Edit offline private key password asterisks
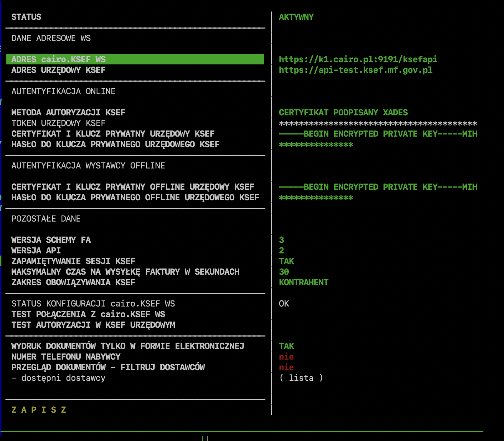This screenshot has width=504, height=441. coord(316,198)
